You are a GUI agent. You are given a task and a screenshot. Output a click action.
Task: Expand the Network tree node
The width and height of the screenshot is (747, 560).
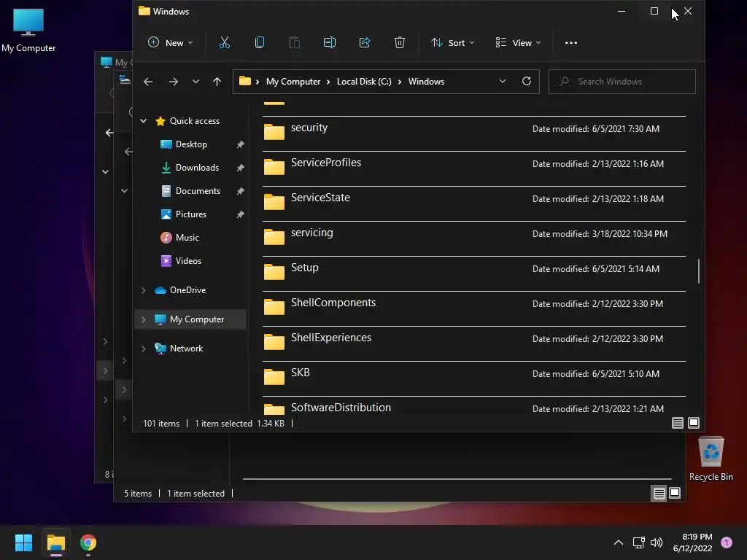point(144,349)
